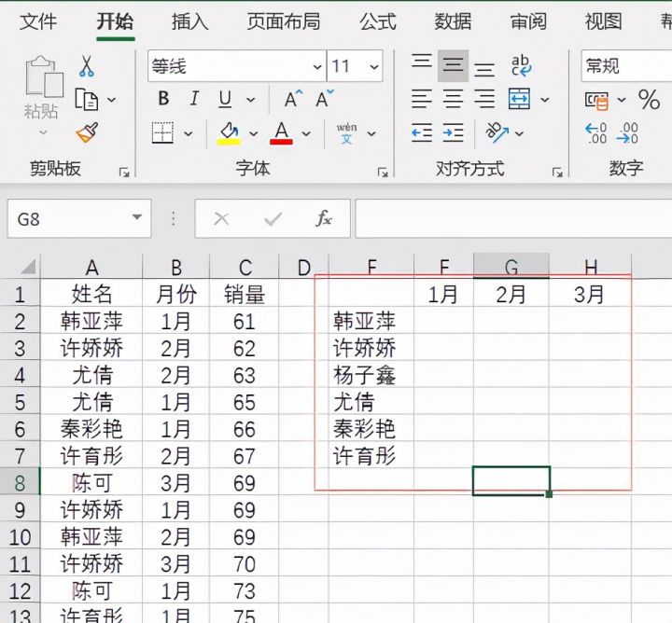This screenshot has height=623, width=672.
Task: Select column A header
Action: tap(91, 267)
